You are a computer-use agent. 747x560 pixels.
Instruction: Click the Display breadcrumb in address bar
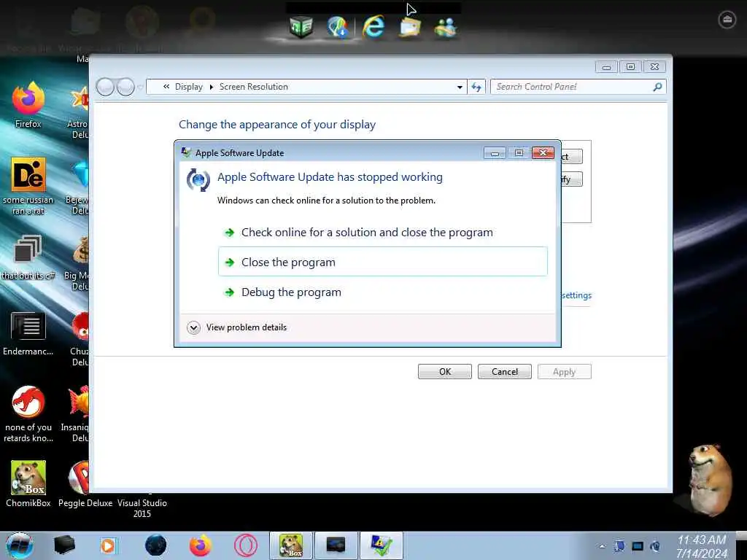pyautogui.click(x=189, y=87)
